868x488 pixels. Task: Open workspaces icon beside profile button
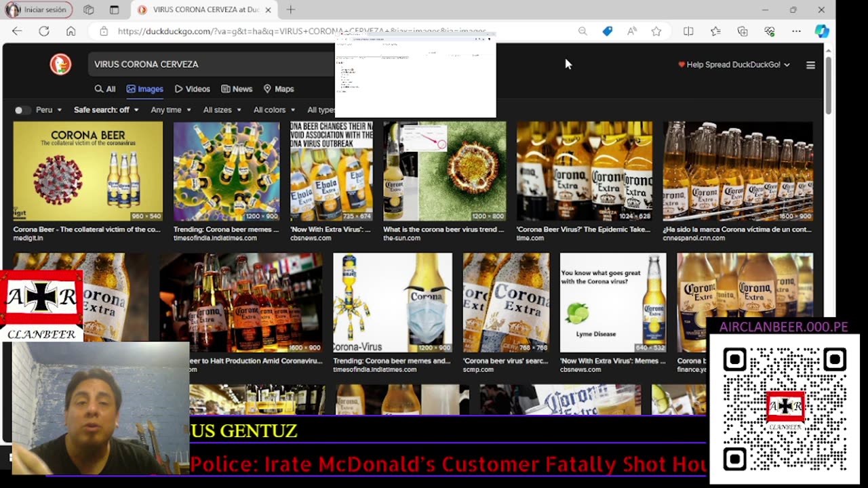(x=88, y=10)
